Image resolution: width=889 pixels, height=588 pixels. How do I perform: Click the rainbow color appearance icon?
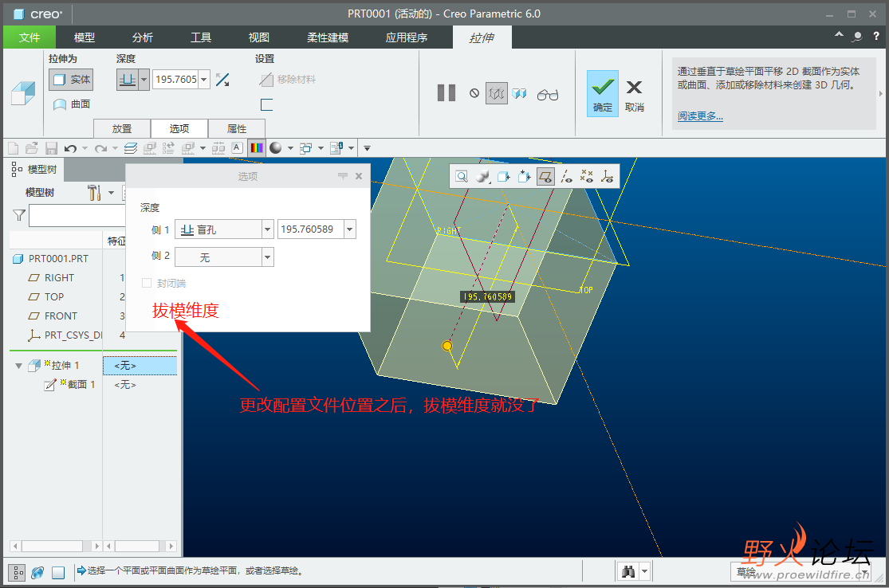257,148
